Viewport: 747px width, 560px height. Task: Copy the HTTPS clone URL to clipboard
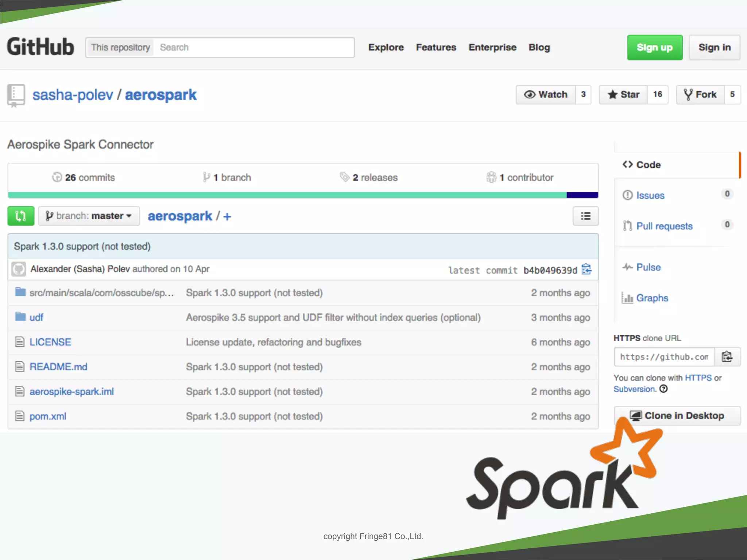click(727, 357)
